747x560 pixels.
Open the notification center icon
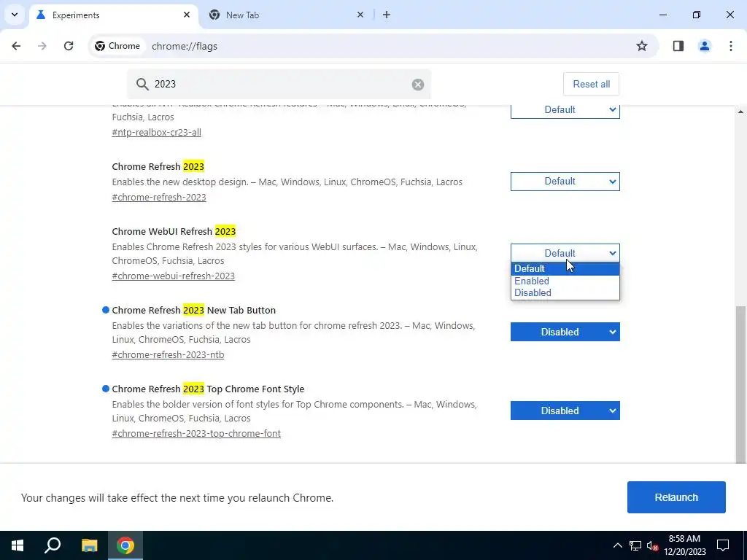pyautogui.click(x=723, y=545)
